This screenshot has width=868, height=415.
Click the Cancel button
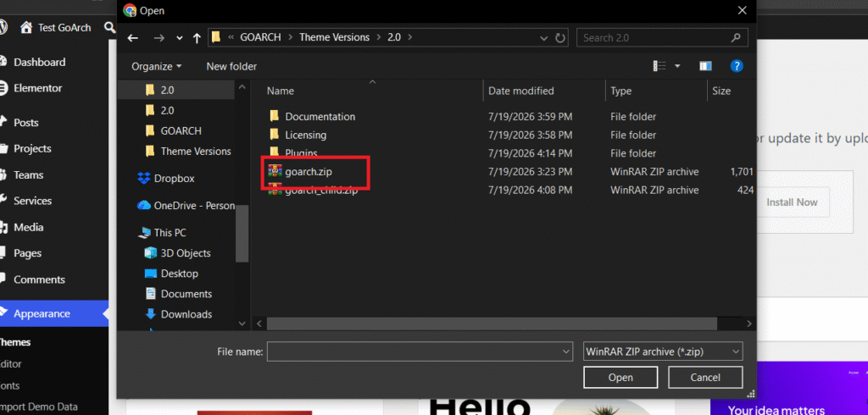coord(705,378)
